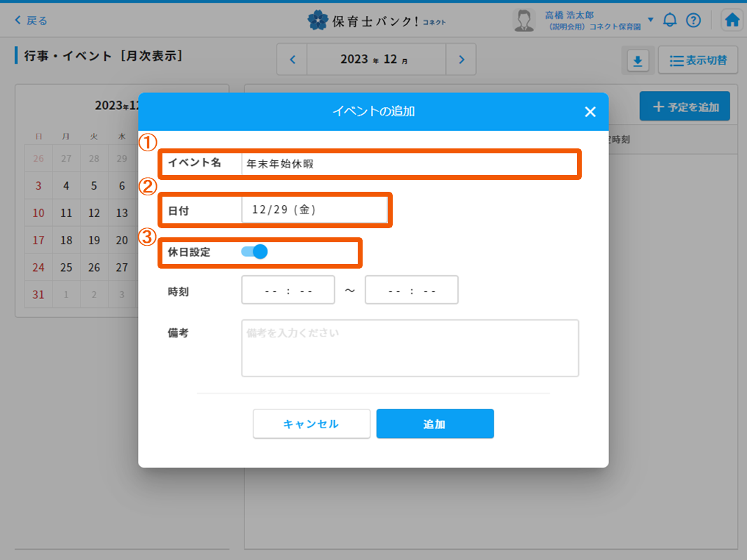Open the start 時刻 time picker
747x560 pixels.
[288, 290]
